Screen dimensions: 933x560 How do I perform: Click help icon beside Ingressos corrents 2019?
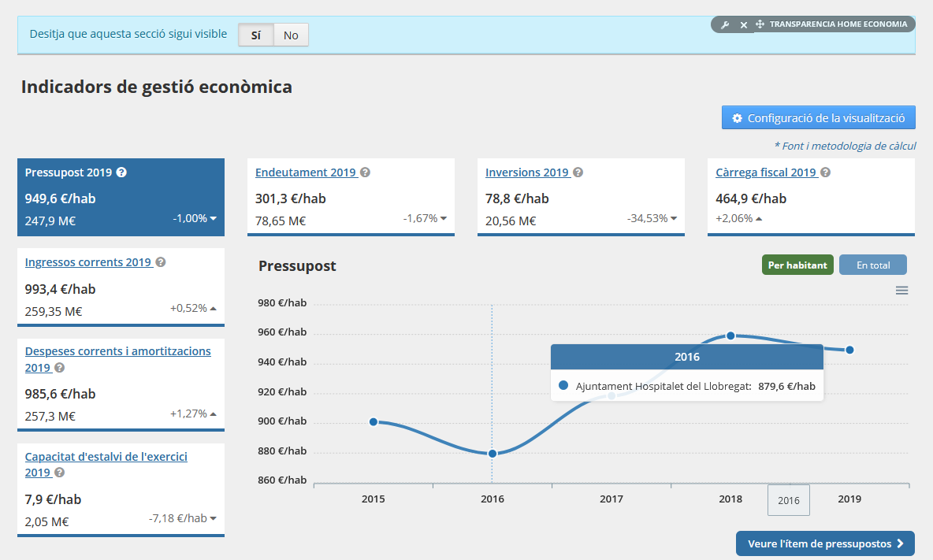(161, 262)
